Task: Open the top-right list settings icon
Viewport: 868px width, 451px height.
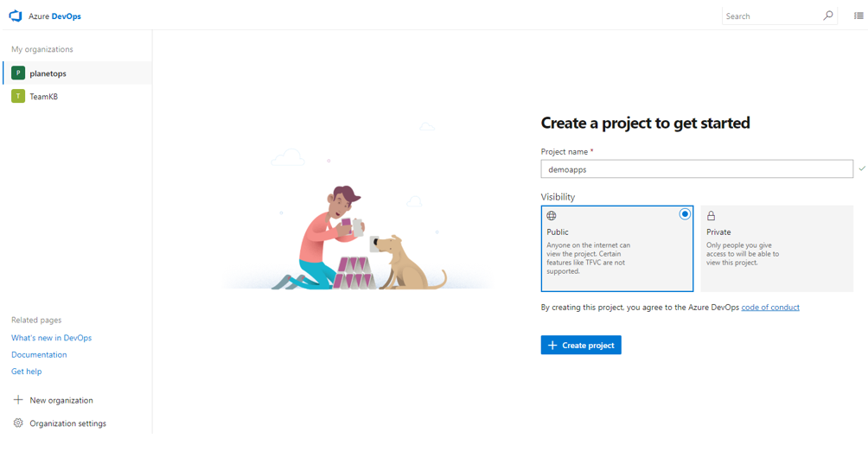Action: click(858, 16)
